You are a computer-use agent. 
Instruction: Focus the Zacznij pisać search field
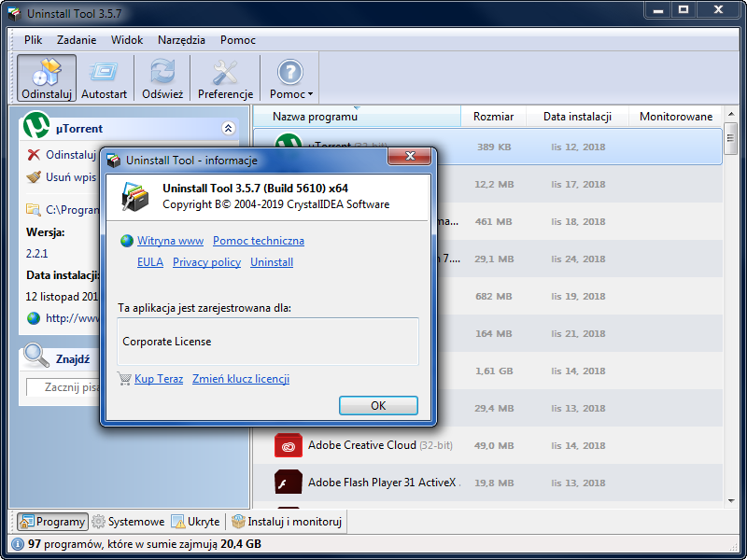63,387
